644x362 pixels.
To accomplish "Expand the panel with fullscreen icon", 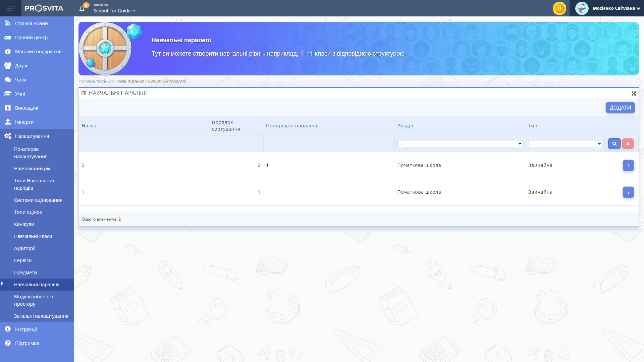I will coord(634,94).
